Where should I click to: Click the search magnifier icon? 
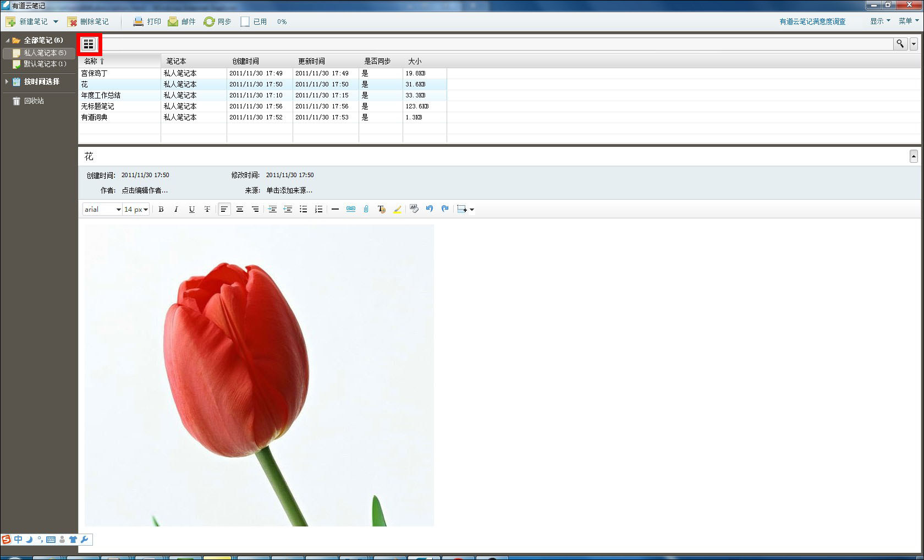(x=900, y=43)
